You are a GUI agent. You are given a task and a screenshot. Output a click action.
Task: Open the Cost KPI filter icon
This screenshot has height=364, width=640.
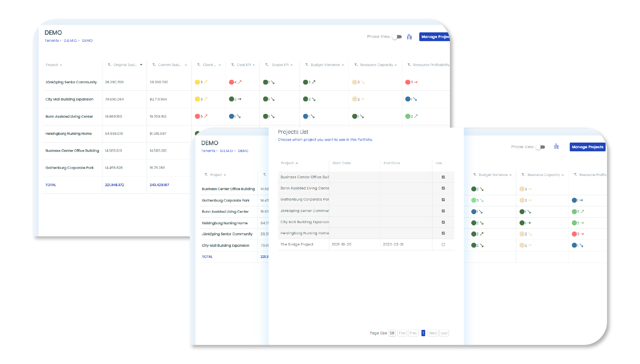click(233, 65)
